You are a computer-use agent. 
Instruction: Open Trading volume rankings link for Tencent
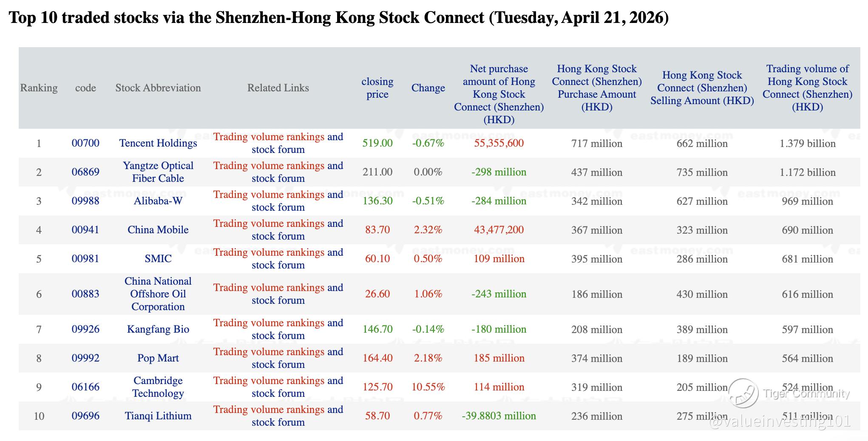(269, 137)
